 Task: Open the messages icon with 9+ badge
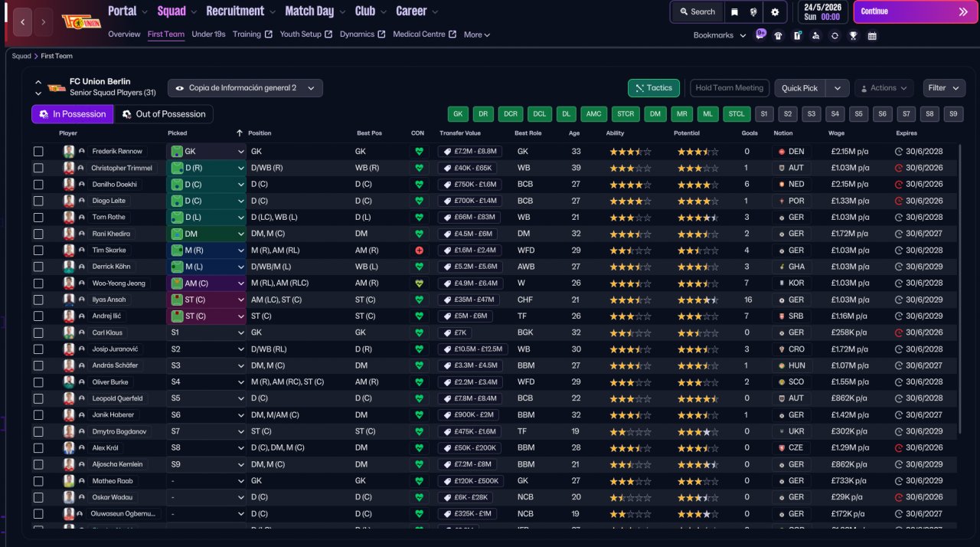tap(760, 35)
